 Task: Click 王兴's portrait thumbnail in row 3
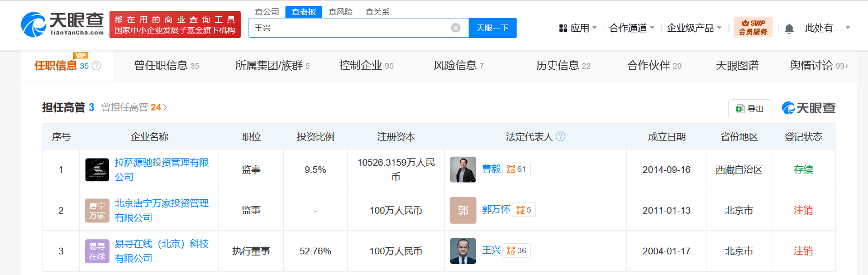pyautogui.click(x=463, y=251)
